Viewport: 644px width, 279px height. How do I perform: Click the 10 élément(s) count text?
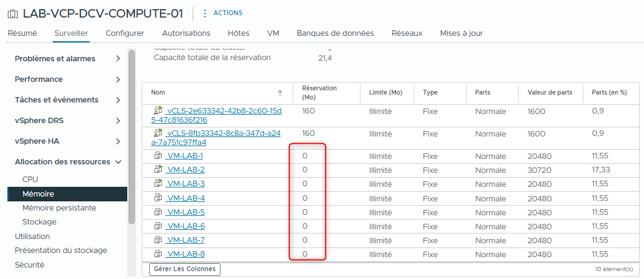614,269
